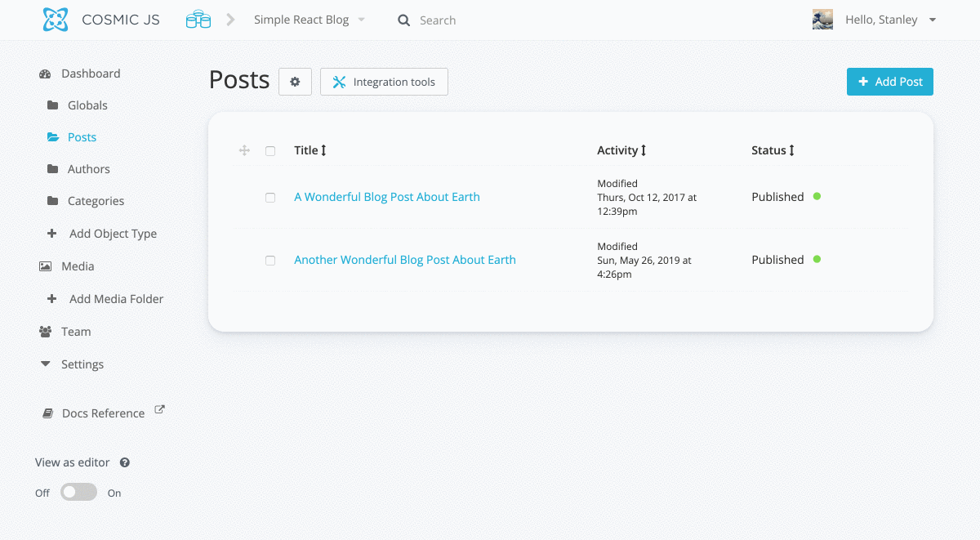
Task: Click the Cosmic JS atom logo
Action: [56, 20]
